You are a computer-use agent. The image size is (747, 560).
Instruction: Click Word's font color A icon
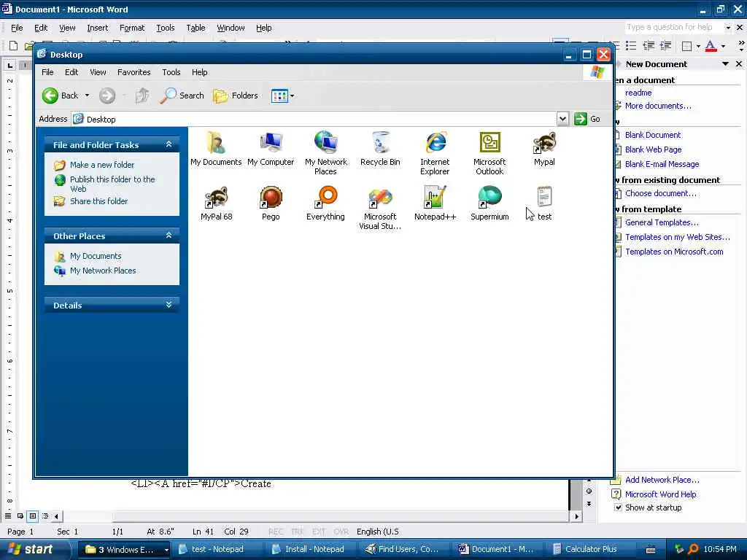tap(711, 46)
